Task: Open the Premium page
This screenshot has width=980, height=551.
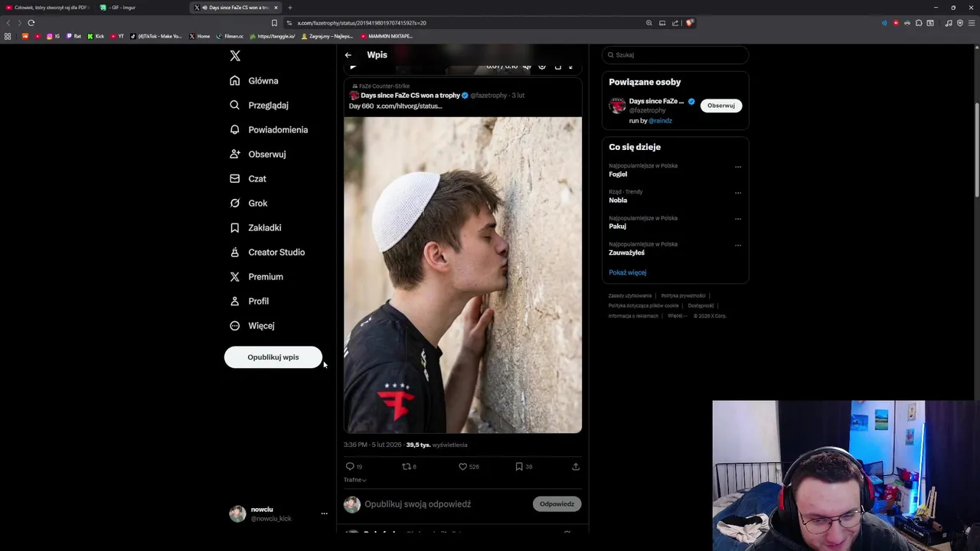Action: point(256,276)
